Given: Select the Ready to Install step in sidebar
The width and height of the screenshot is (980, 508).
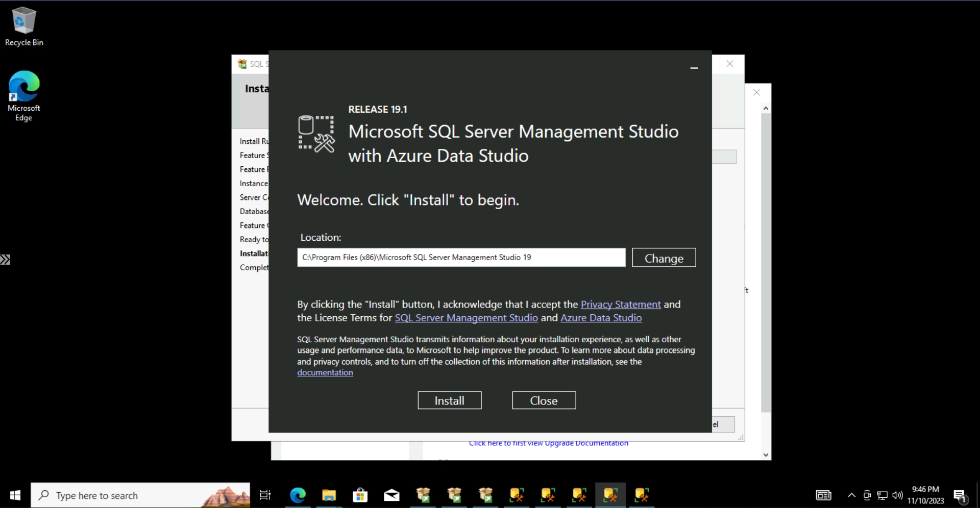Looking at the screenshot, I should tap(254, 239).
